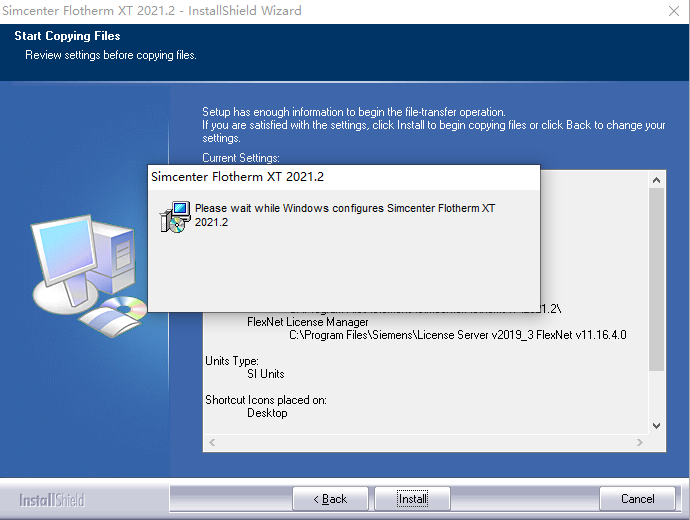Close the InstallShield Wizard window
Viewport: 690px width, 520px height.
[x=674, y=11]
